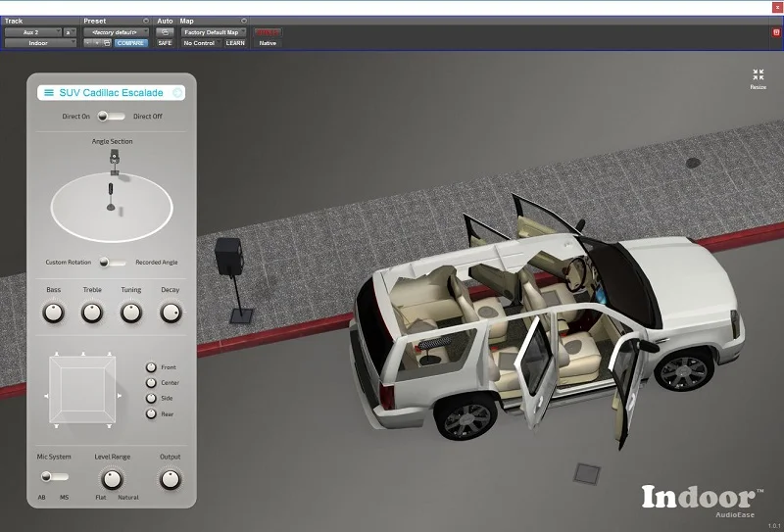The width and height of the screenshot is (784, 532).
Task: Toggle the Direct On/Off switch
Action: click(x=111, y=117)
